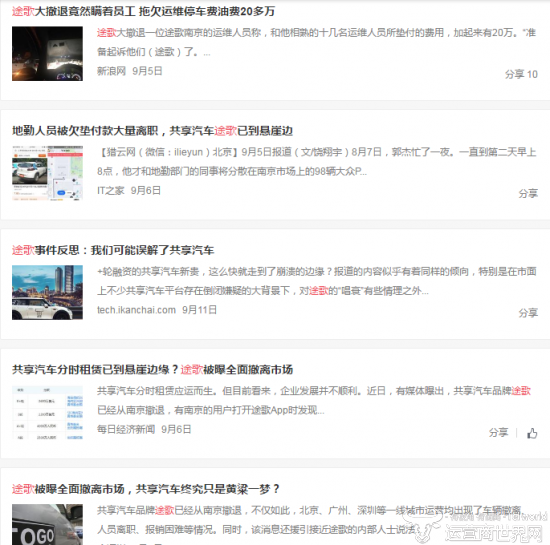This screenshot has width=550, height=545.
Task: Click the 每日经济新闻 source label
Action: click(x=126, y=429)
